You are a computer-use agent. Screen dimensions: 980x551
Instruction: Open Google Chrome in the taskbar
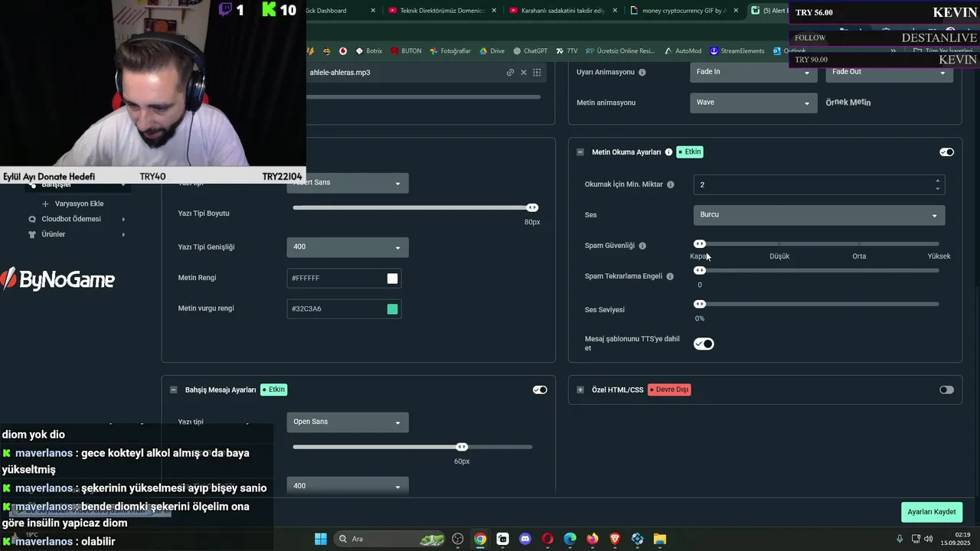pyautogui.click(x=480, y=539)
